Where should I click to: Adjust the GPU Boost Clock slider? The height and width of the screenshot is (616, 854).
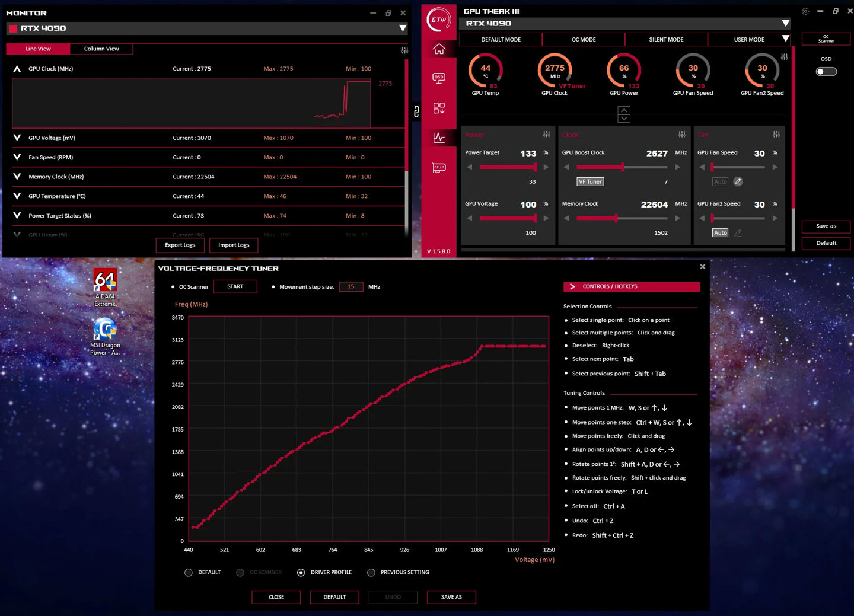tap(622, 167)
